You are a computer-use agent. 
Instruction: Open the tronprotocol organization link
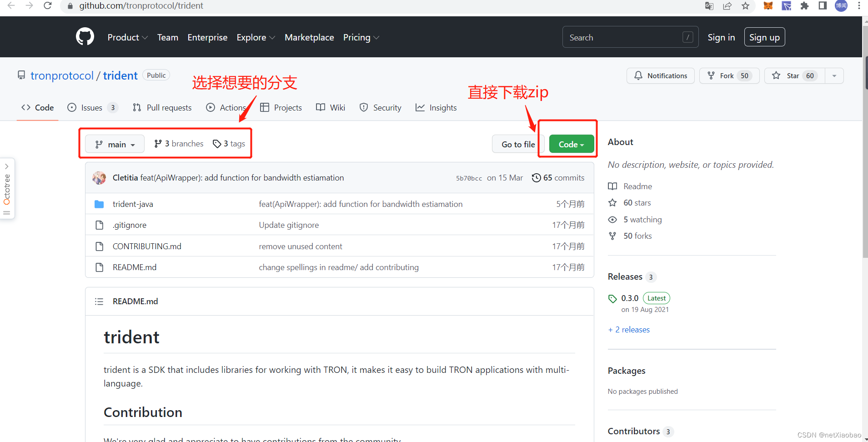pyautogui.click(x=62, y=75)
